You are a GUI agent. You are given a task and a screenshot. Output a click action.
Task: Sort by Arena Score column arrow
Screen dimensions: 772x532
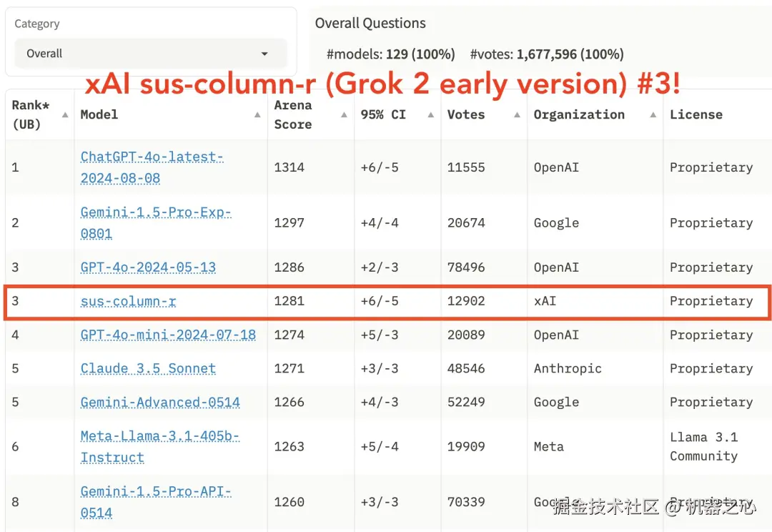click(344, 115)
